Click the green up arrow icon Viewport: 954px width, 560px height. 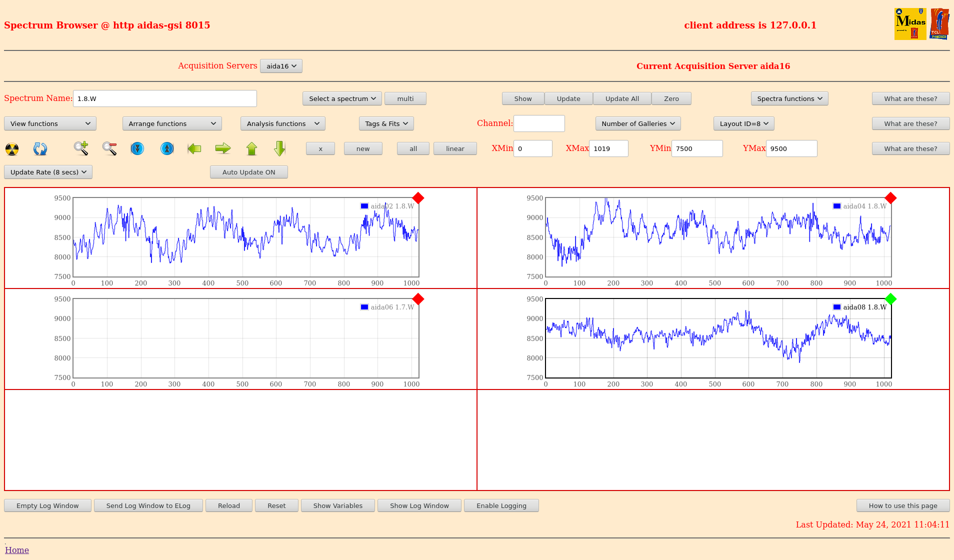pyautogui.click(x=251, y=148)
